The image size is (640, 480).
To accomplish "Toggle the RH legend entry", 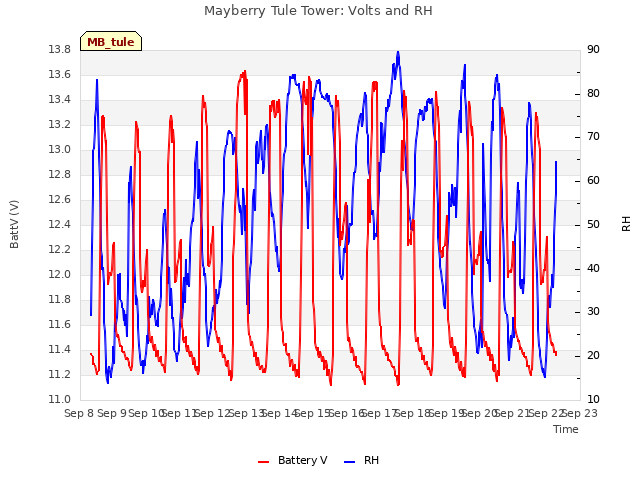I will click(x=362, y=460).
